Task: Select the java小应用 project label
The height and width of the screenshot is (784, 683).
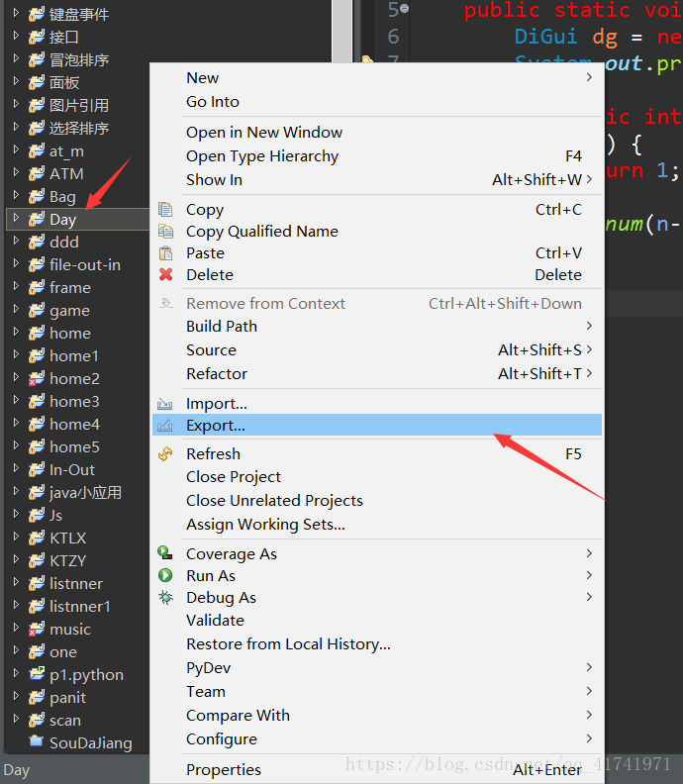Action: [85, 493]
